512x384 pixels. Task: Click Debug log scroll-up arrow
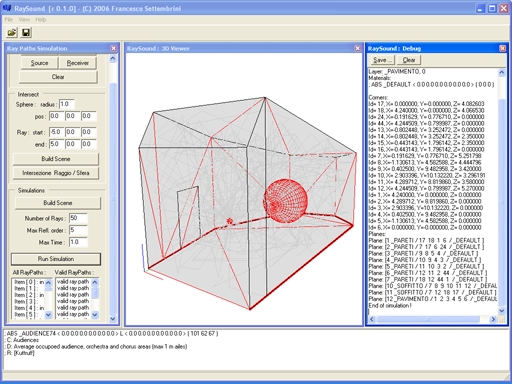click(x=502, y=72)
